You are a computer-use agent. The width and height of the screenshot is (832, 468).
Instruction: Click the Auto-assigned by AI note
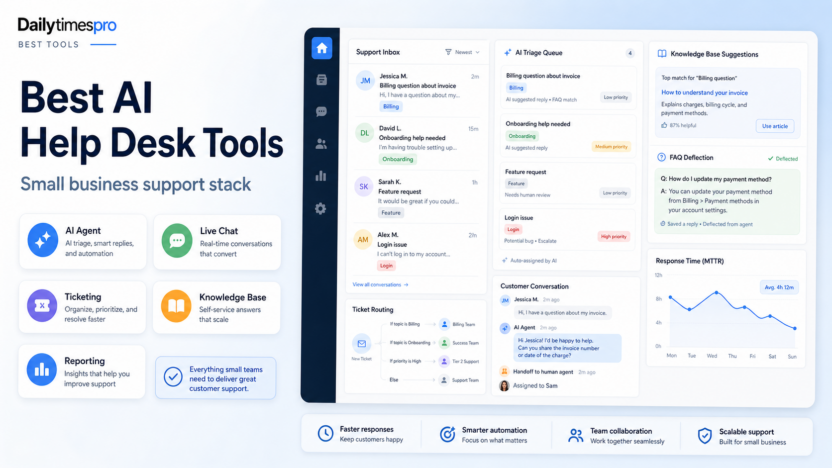[530, 261]
